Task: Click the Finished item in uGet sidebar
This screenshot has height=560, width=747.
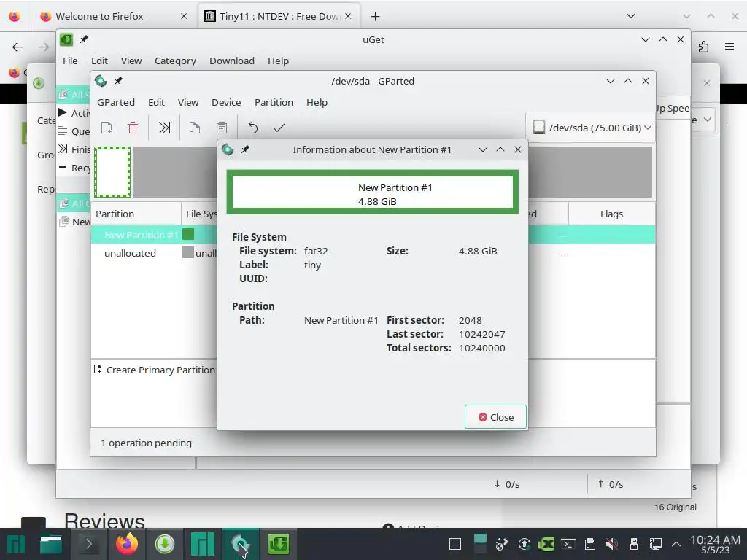Action: [x=74, y=149]
